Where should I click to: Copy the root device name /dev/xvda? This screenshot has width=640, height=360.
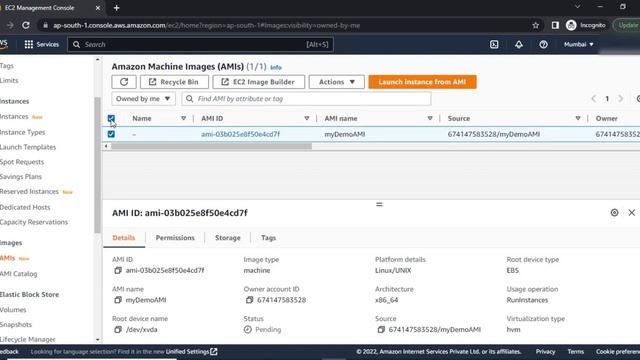point(118,329)
